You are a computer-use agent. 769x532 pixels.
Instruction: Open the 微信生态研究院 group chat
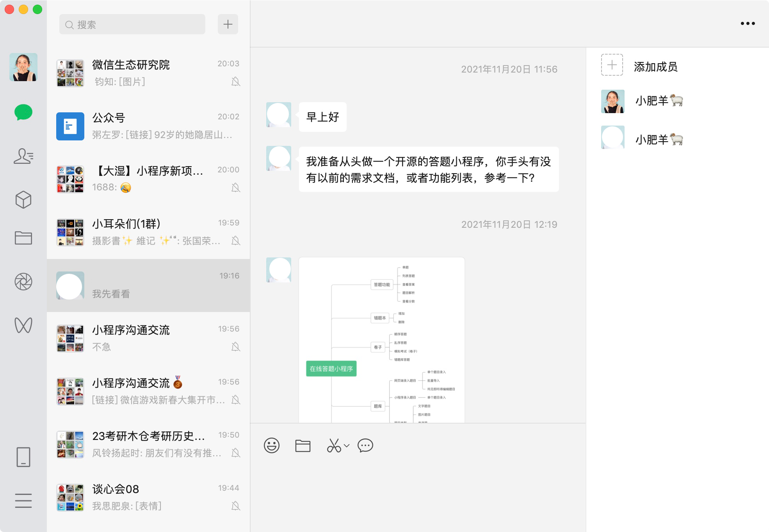(148, 73)
